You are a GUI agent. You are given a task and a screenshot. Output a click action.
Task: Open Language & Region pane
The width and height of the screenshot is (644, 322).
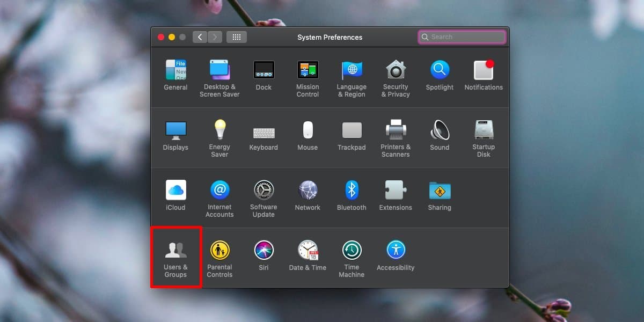coord(352,78)
